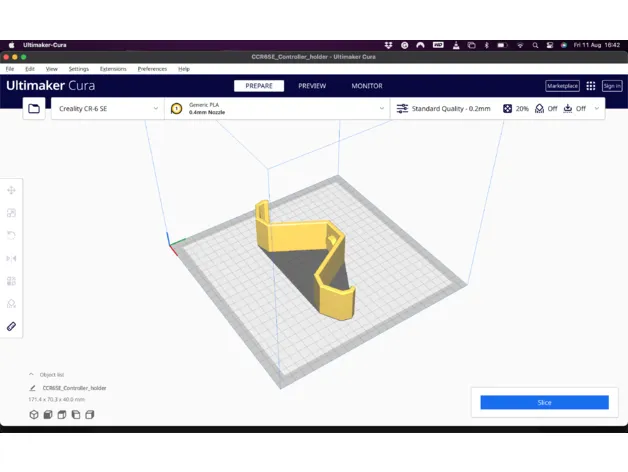Open the Bluetooth menu bar icon
Viewport: 628px width, 472px height.
point(487,45)
